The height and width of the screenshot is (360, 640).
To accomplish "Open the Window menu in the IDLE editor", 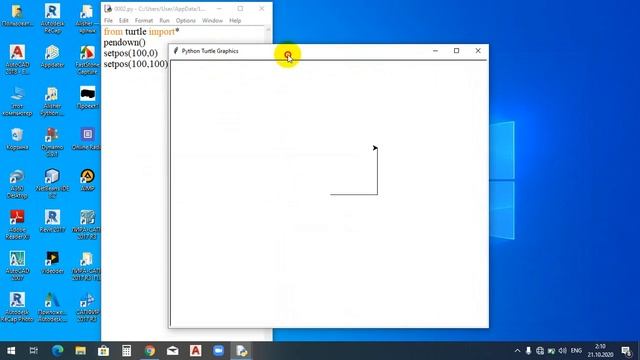I will pos(212,20).
